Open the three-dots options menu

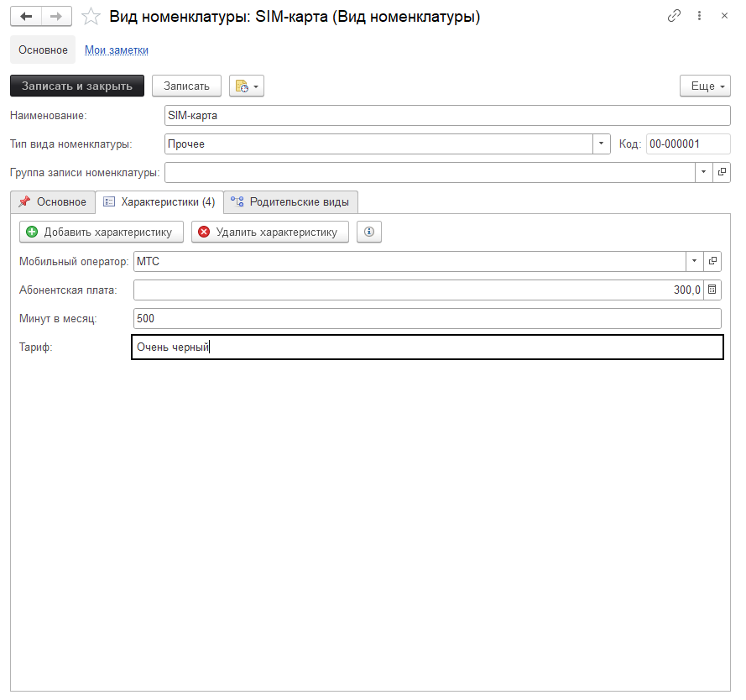click(x=701, y=16)
